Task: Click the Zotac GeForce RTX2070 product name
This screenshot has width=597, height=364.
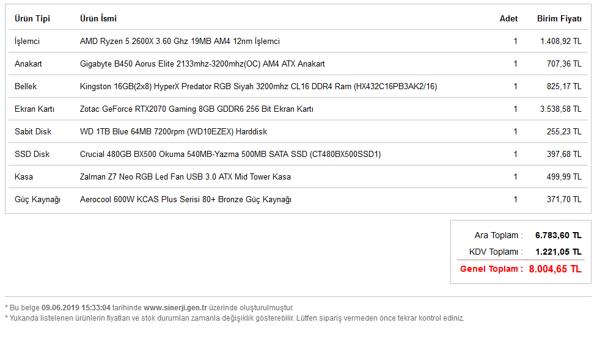Action: 197,109
